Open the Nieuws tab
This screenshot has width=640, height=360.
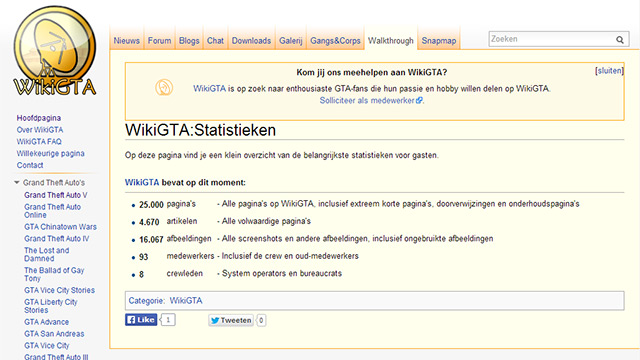coord(127,41)
